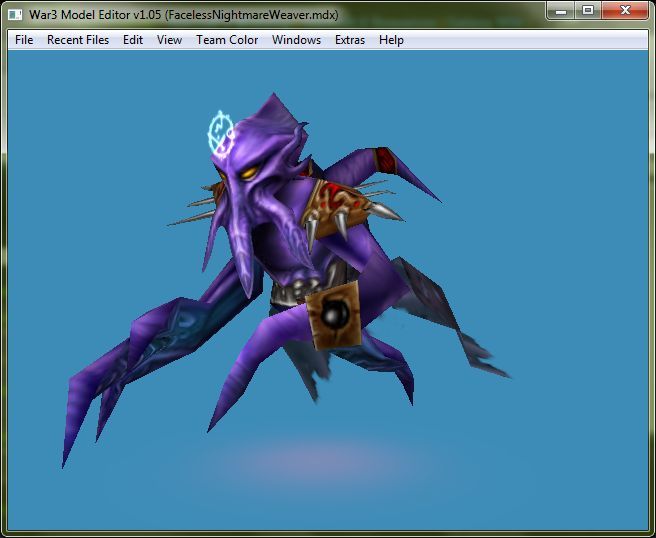
Task: Minimize the War3 Model Editor window
Action: tap(561, 10)
